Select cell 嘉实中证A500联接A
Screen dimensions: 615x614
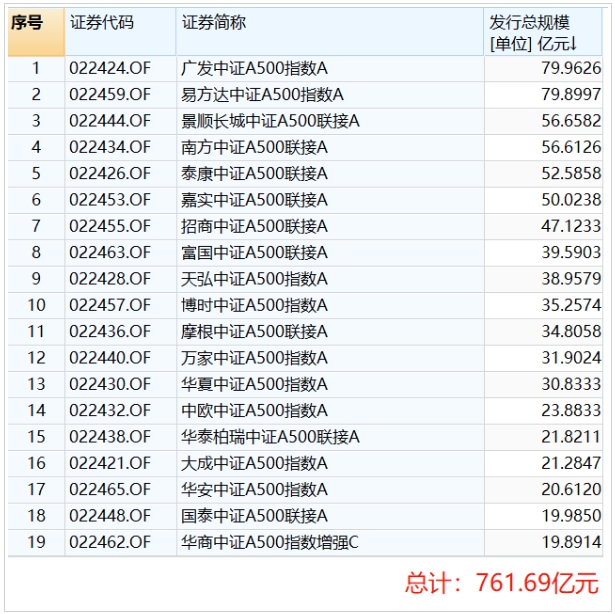pyautogui.click(x=330, y=200)
